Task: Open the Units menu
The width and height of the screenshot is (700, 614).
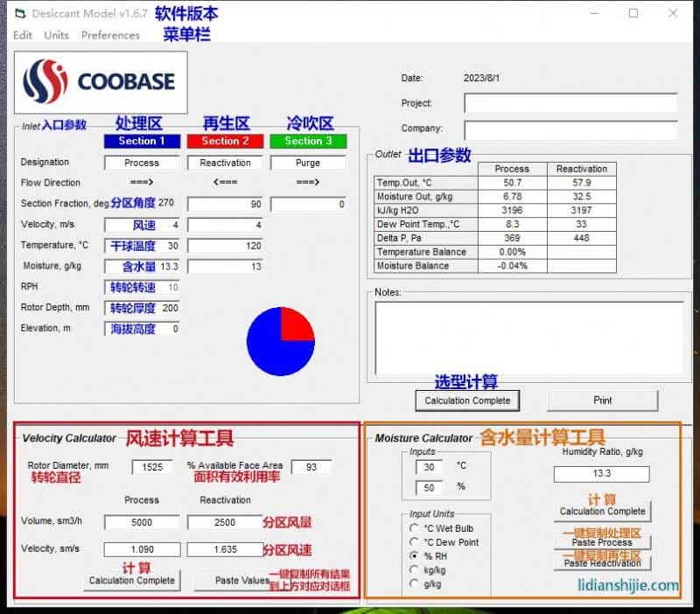Action: 55,36
